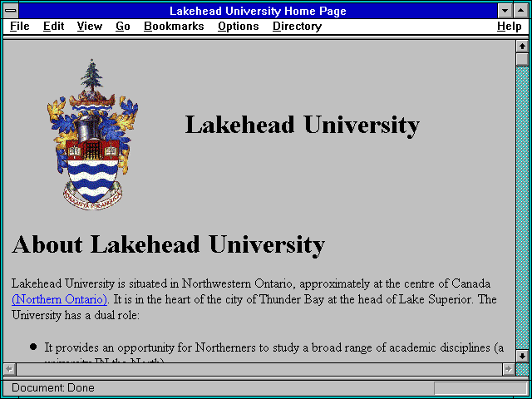Open the window control menu box
This screenshot has width=532, height=399.
(x=11, y=11)
